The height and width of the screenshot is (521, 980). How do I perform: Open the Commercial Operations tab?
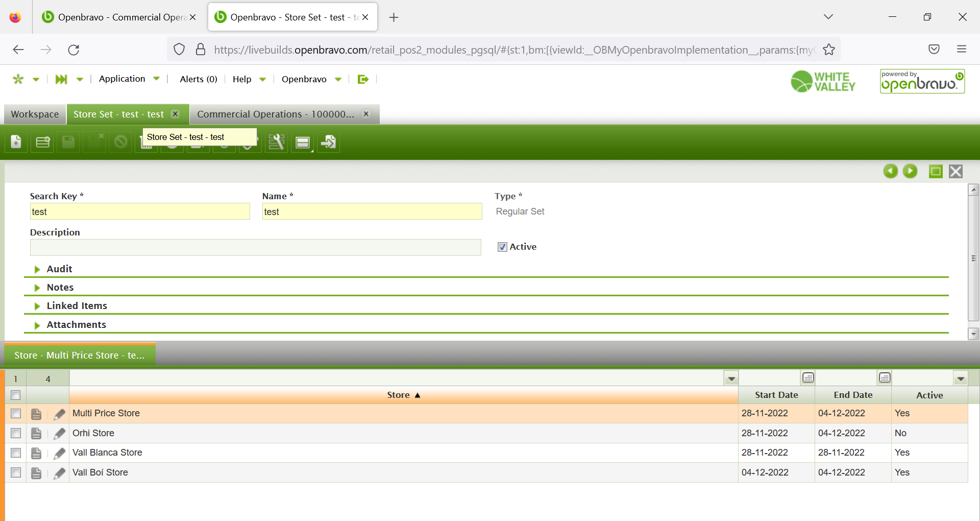(275, 114)
